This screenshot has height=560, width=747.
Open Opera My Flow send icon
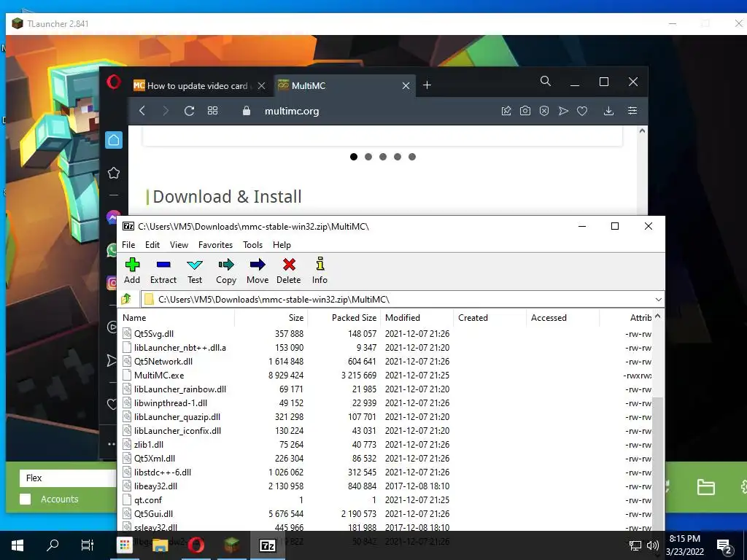click(563, 111)
